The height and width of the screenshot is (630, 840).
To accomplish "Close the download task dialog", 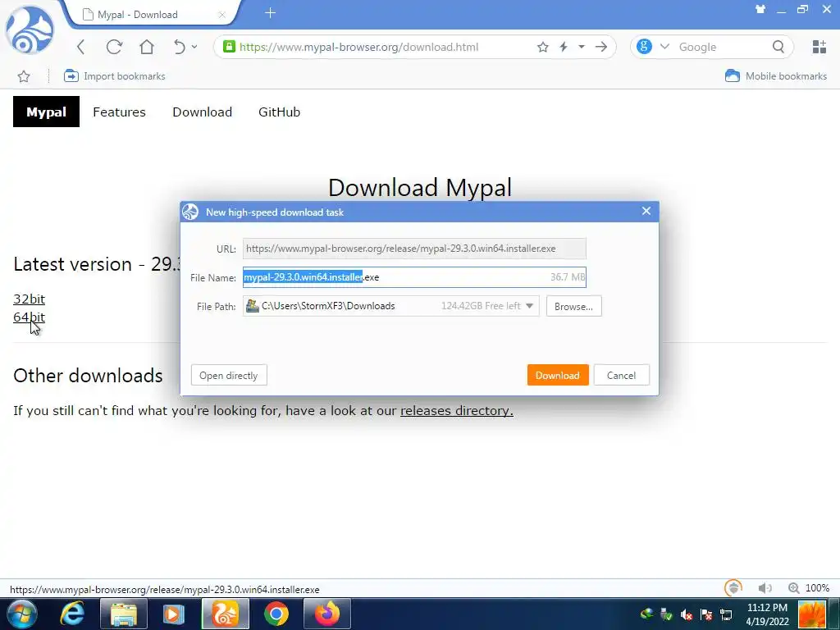I will coord(646,211).
